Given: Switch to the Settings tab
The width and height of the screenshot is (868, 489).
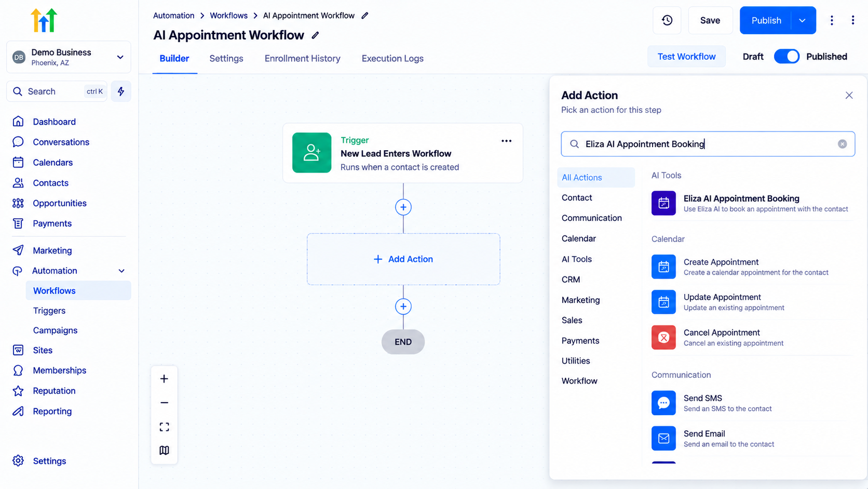Looking at the screenshot, I should (226, 59).
